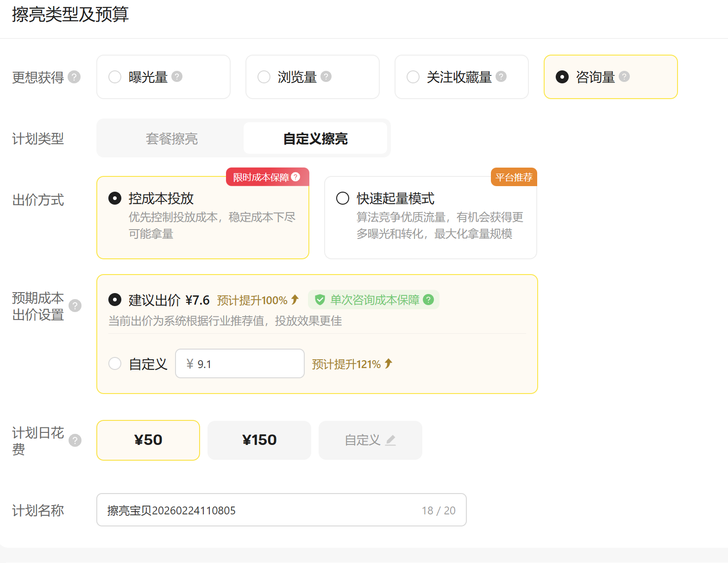Click help icon beside 咨询量
The image size is (728, 563).
point(624,76)
